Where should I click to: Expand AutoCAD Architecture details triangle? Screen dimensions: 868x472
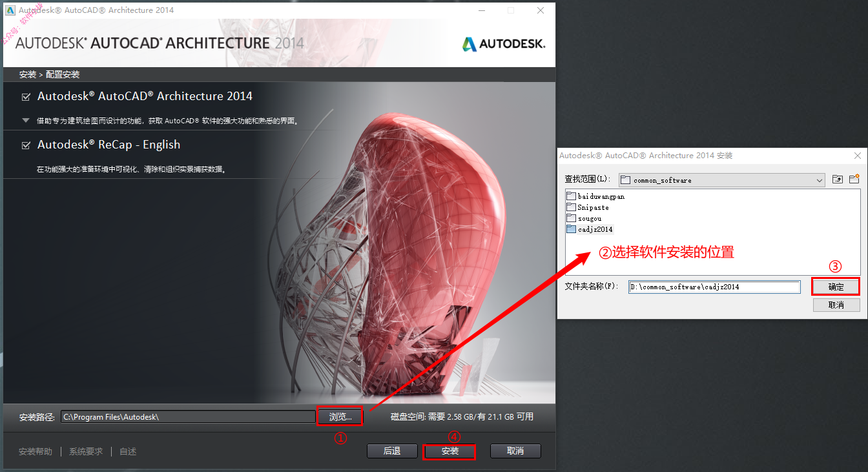[x=26, y=120]
